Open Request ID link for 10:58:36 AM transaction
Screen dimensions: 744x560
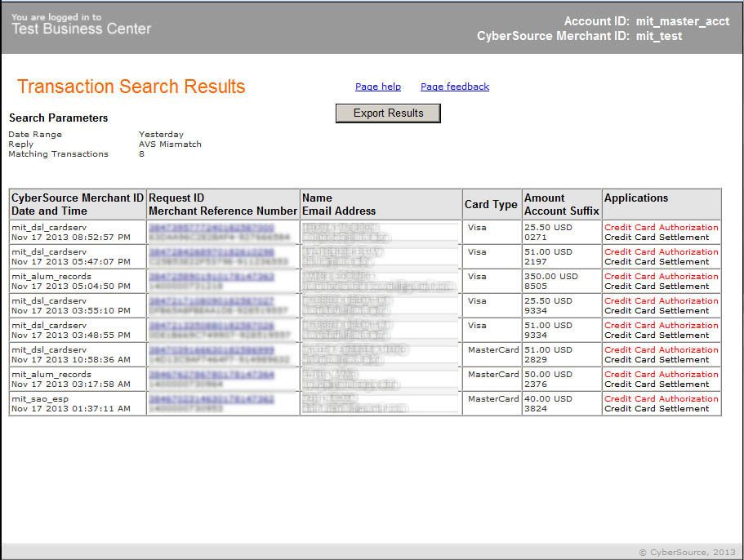[212, 350]
